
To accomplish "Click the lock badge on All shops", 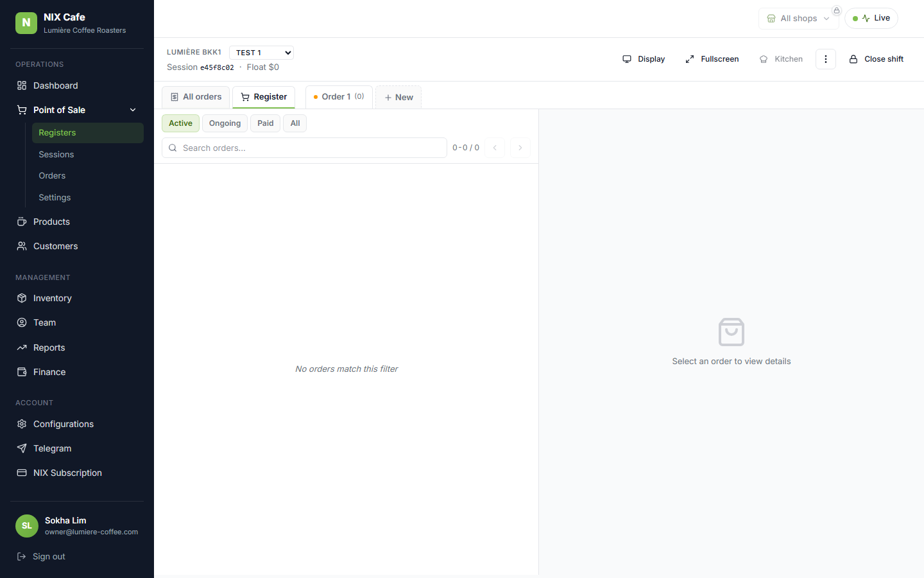I will [837, 10].
